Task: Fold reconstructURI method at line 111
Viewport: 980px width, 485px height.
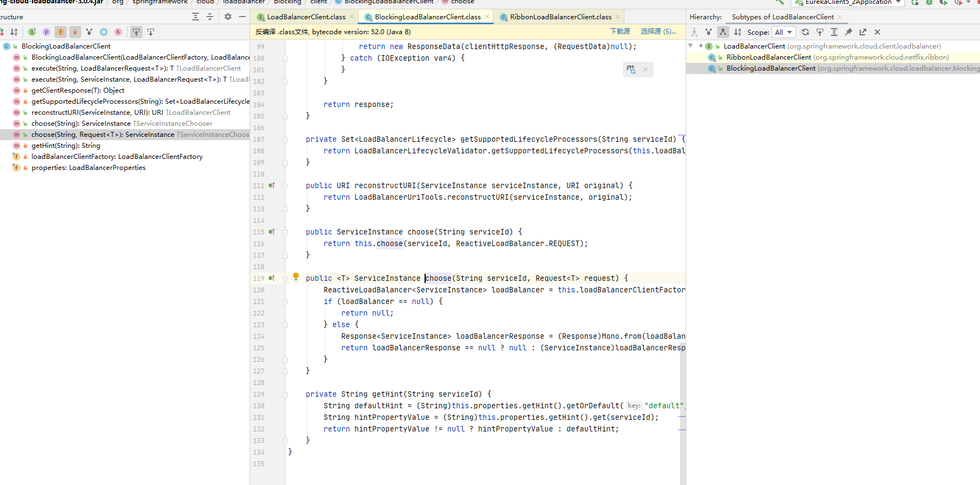Action: 285,186
